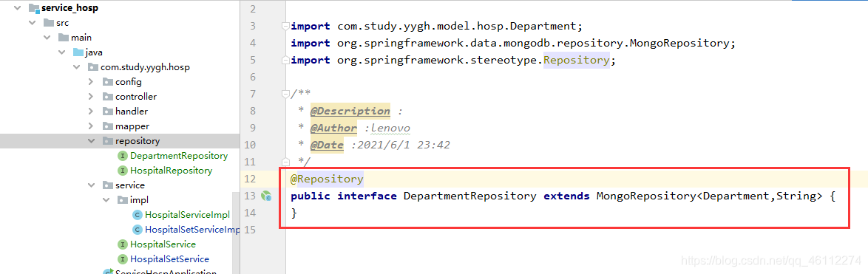The image size is (868, 274).
Task: Expand the mapper package
Action: tap(92, 126)
